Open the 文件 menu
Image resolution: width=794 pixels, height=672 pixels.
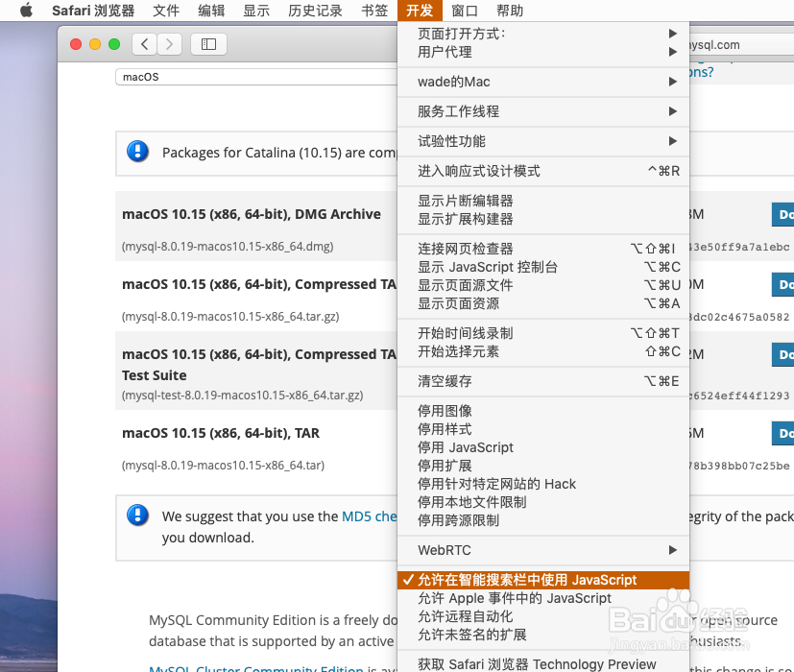tap(166, 11)
